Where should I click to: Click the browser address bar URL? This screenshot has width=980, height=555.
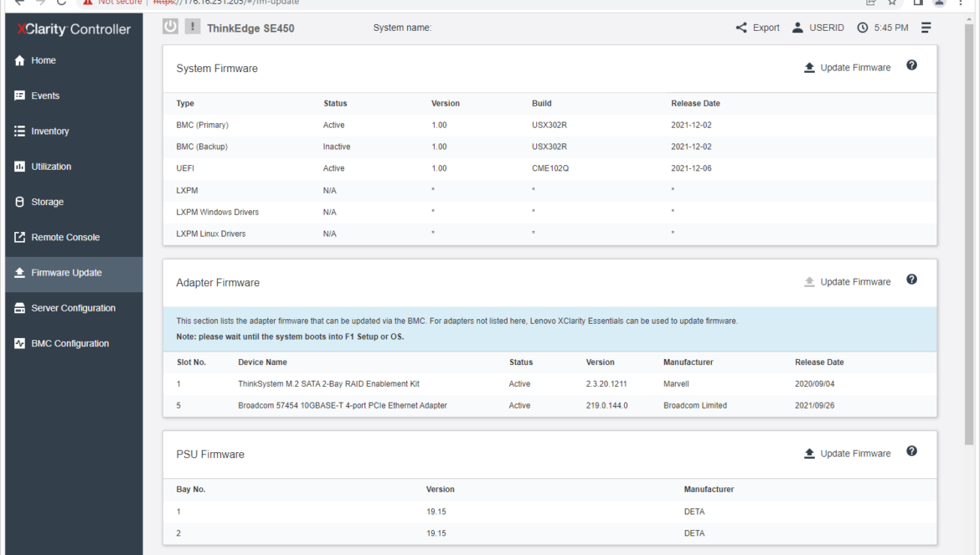[x=226, y=3]
